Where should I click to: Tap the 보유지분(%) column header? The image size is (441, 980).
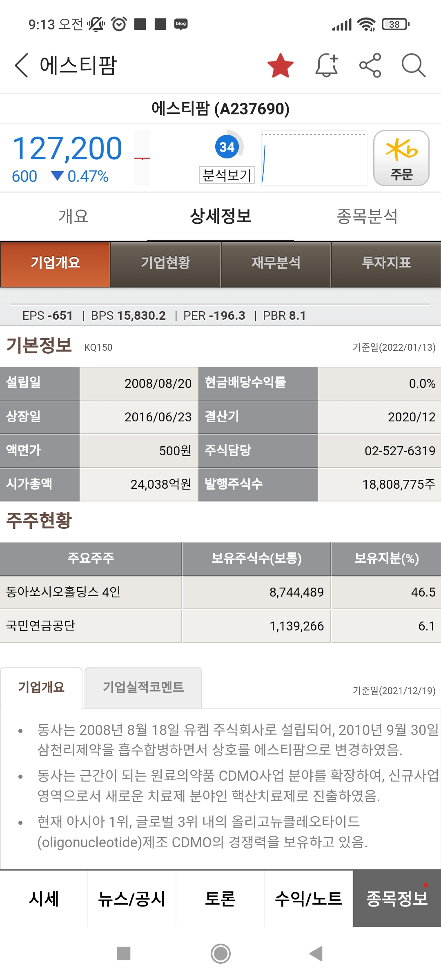click(x=386, y=558)
